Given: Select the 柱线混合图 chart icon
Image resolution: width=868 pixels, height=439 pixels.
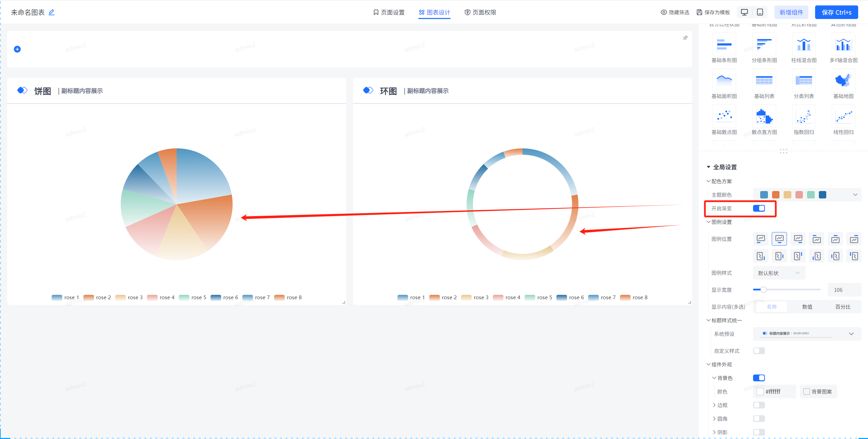Looking at the screenshot, I should tap(804, 45).
